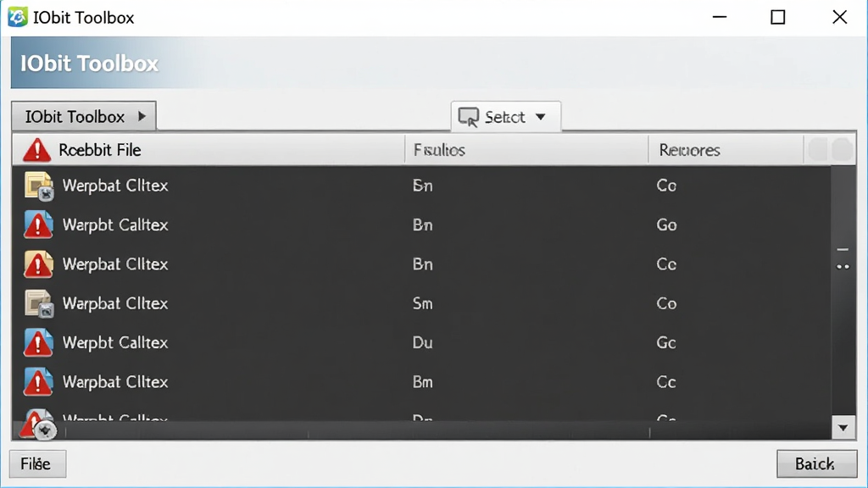Viewport: 868px width, 488px height.
Task: Select the row text Warpbt Calltex with Go
Action: [x=115, y=225]
